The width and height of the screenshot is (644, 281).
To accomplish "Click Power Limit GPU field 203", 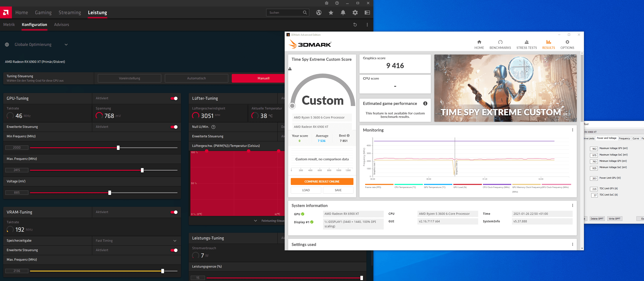I will pos(594,178).
